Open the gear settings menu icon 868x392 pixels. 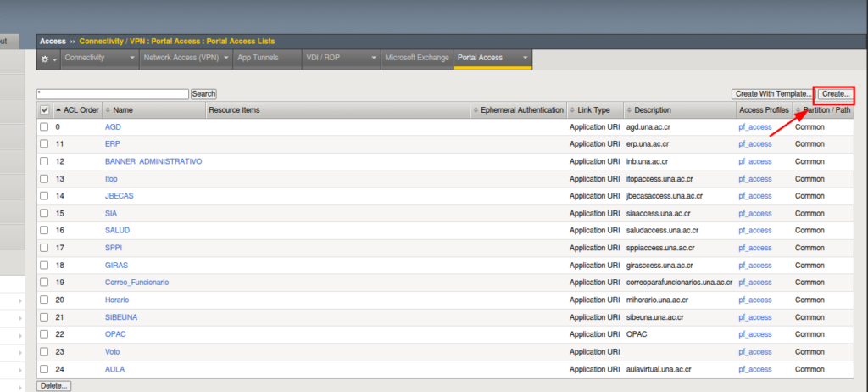point(45,59)
